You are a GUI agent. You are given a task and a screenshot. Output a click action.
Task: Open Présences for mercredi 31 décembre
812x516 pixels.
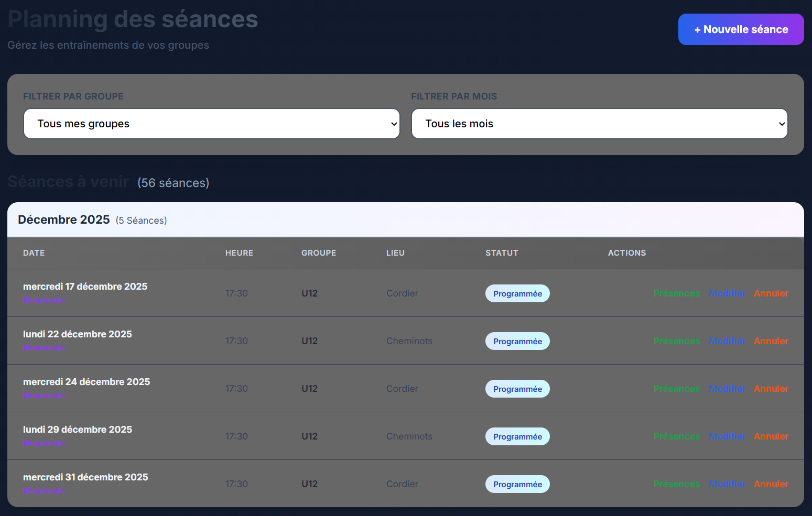[x=676, y=484]
